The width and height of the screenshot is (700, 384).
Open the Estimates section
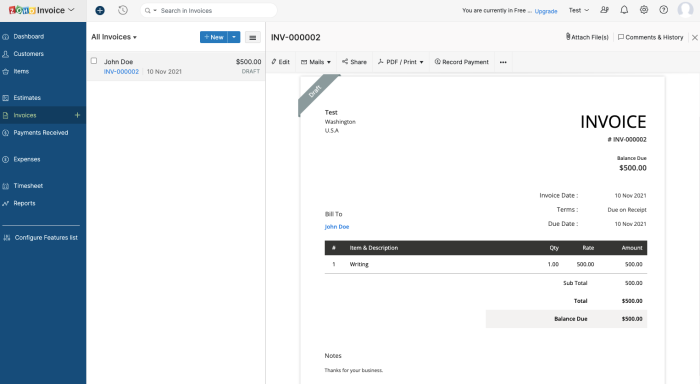tap(27, 98)
